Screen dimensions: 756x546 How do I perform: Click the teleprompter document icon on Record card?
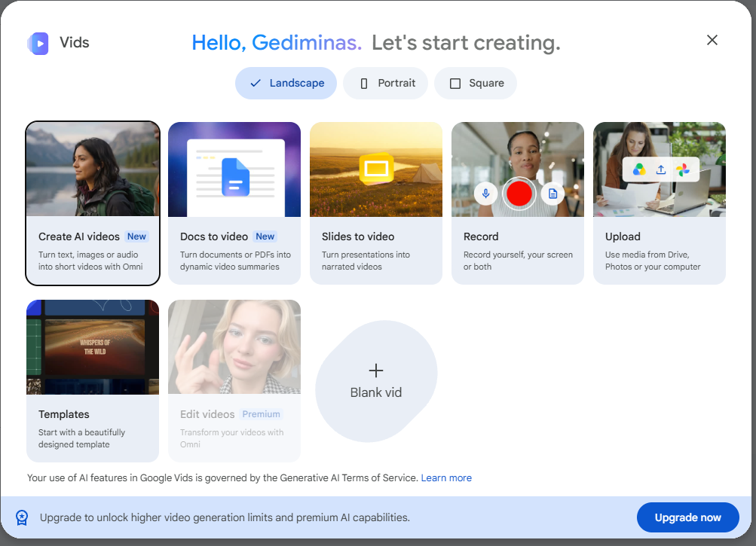[x=552, y=194]
